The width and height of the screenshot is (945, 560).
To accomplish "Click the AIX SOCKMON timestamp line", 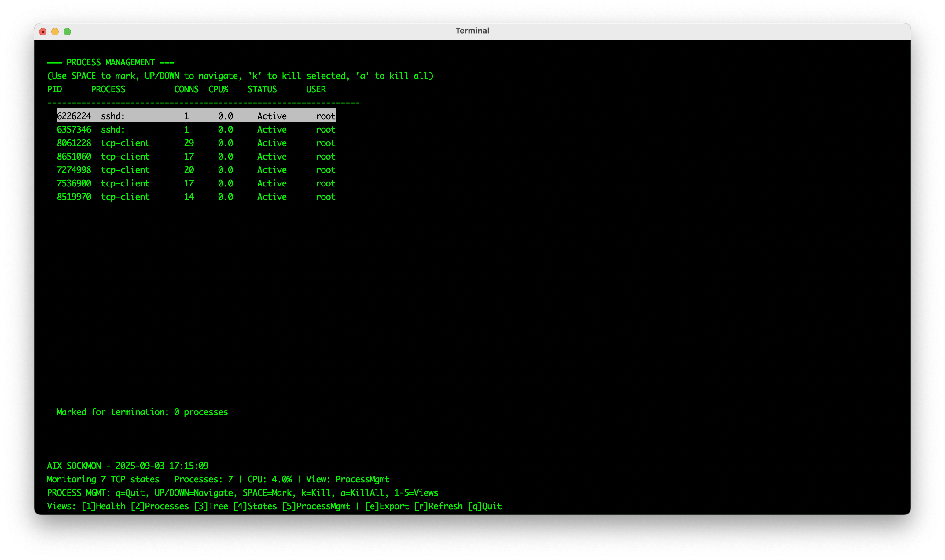I will click(x=127, y=466).
